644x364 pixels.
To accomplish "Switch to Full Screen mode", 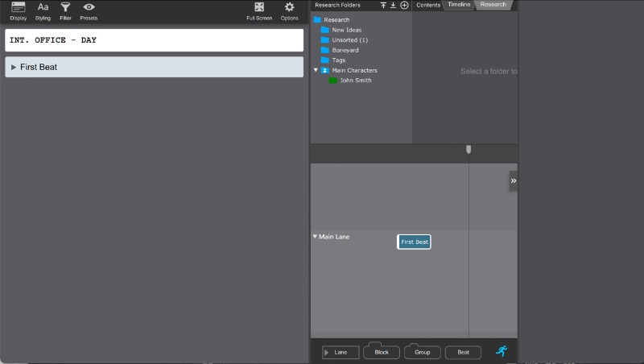I will click(259, 11).
